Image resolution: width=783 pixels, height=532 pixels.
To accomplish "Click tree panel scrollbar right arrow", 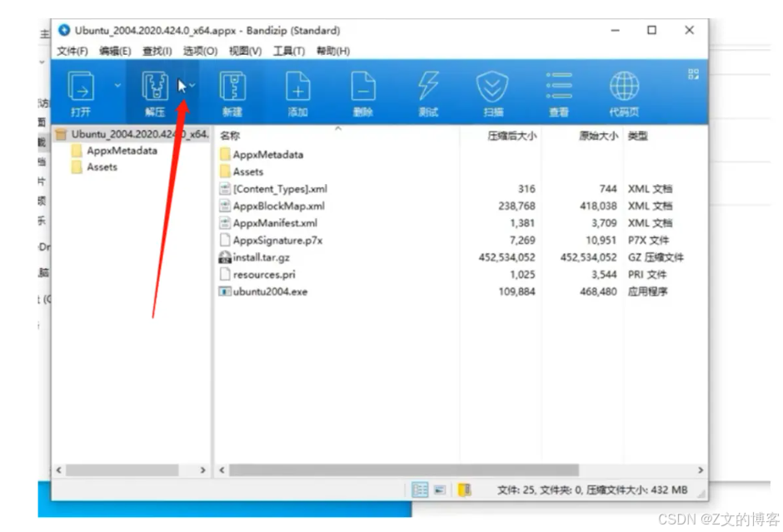I will (202, 470).
